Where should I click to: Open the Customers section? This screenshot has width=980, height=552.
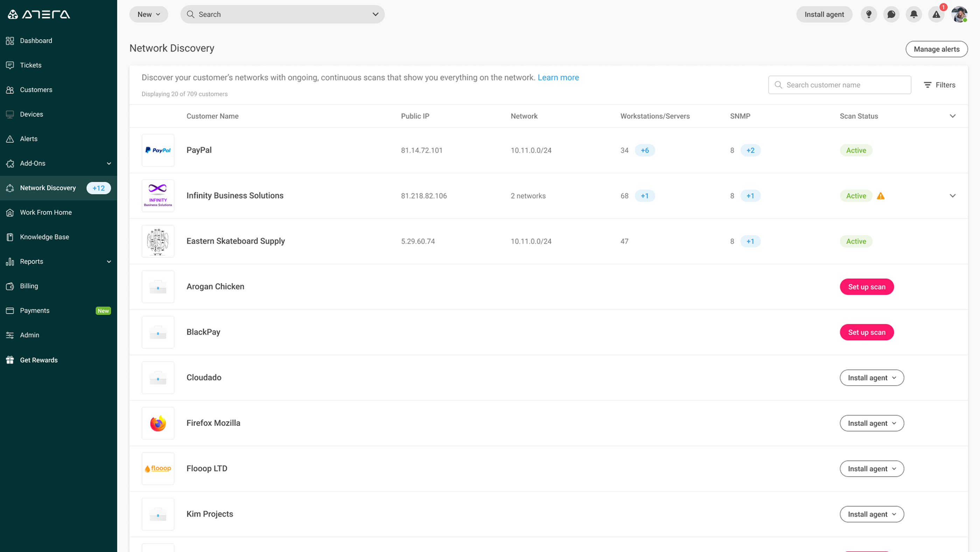58,90
